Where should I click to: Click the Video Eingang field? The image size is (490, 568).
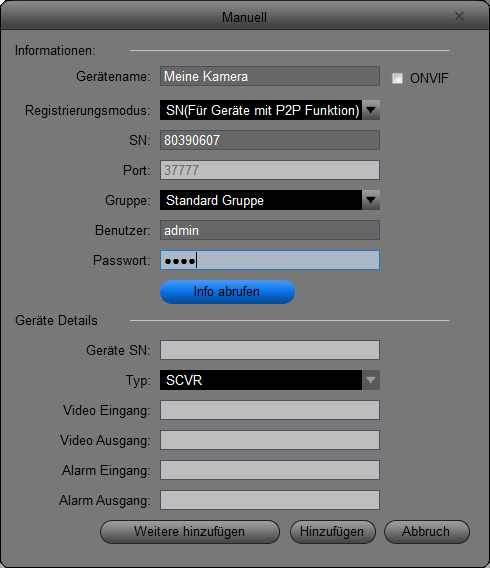pos(270,410)
